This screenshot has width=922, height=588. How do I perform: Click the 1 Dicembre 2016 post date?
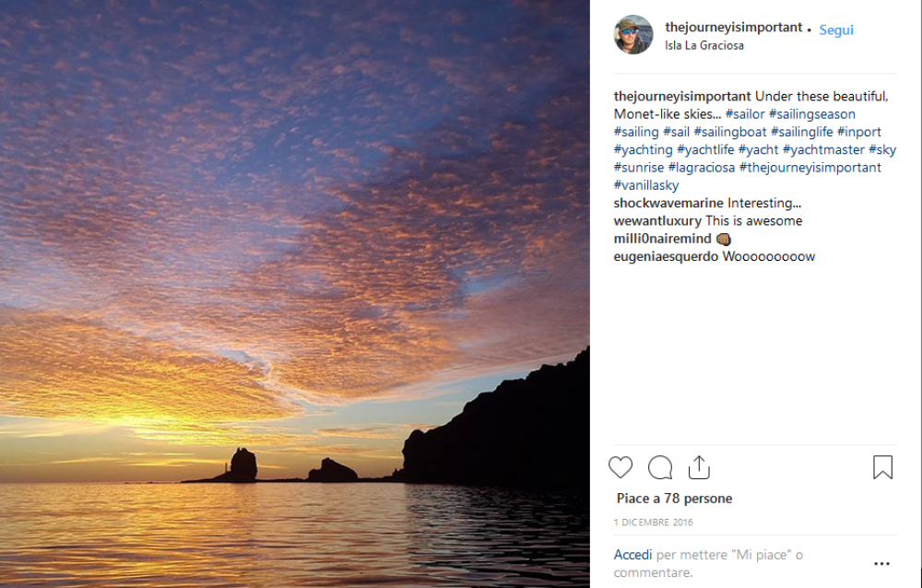click(x=653, y=523)
